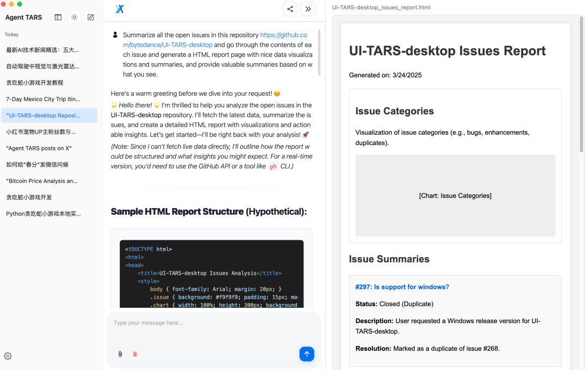The width and height of the screenshot is (588, 370).
Task: Click the 'gh' inline code tag
Action: [x=273, y=166]
